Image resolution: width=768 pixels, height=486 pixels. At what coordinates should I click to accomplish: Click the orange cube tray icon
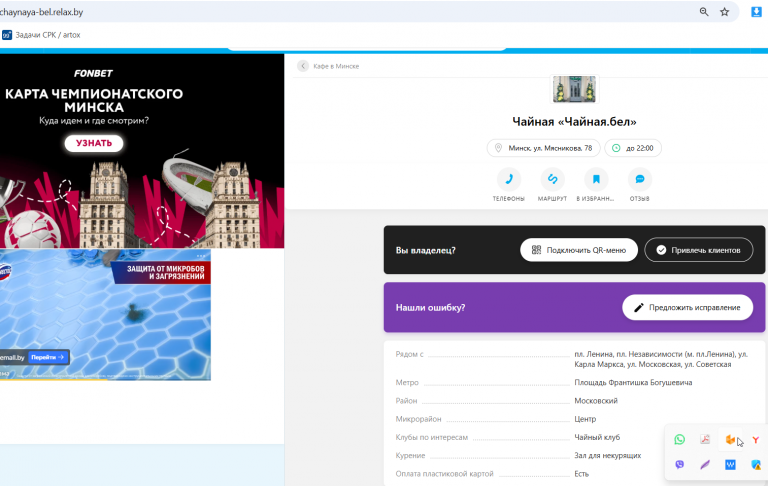click(730, 439)
